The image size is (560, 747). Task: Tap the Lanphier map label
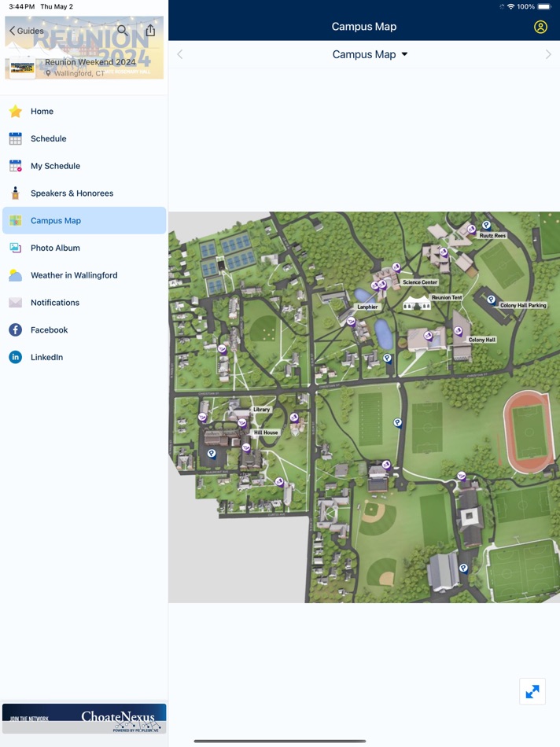tap(367, 307)
